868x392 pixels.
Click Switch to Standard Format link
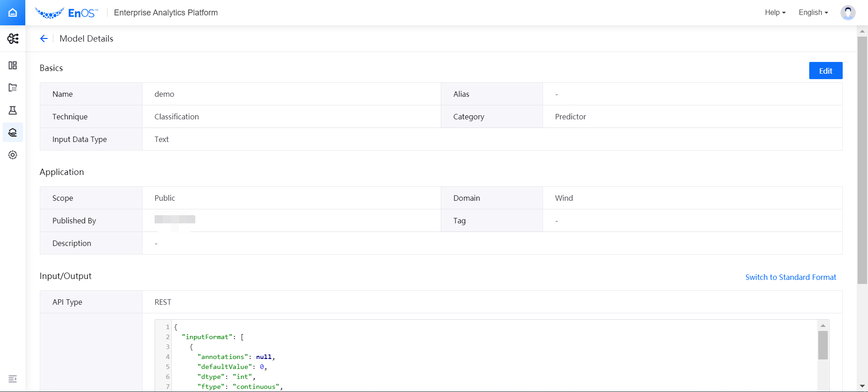[x=790, y=277]
